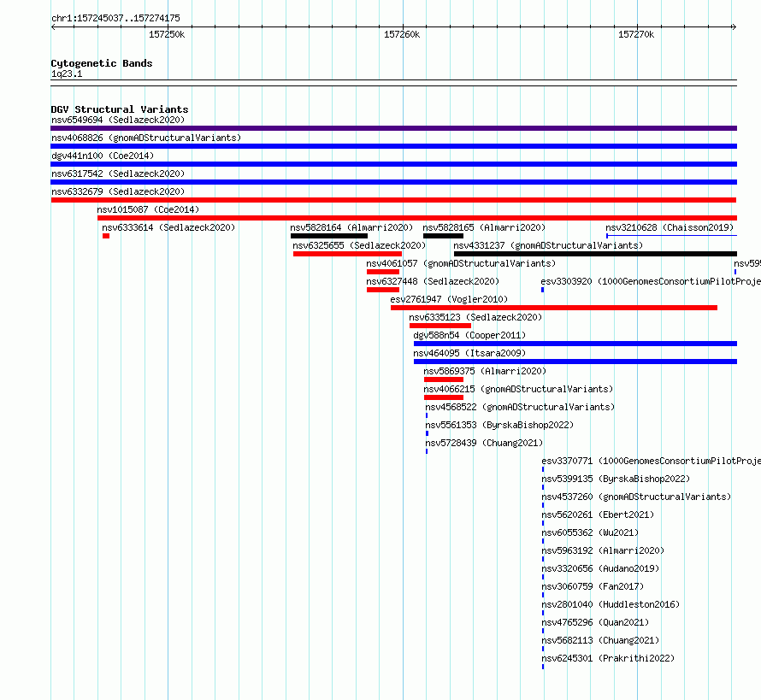This screenshot has height=700, width=761.
Task: Click nsv4537260 (gnomADStructuralVariants) label
Action: [636, 497]
